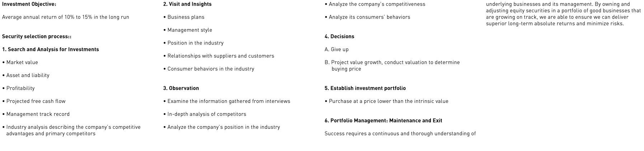Select option A. Give up
This screenshot has height=151, width=644.
click(337, 50)
